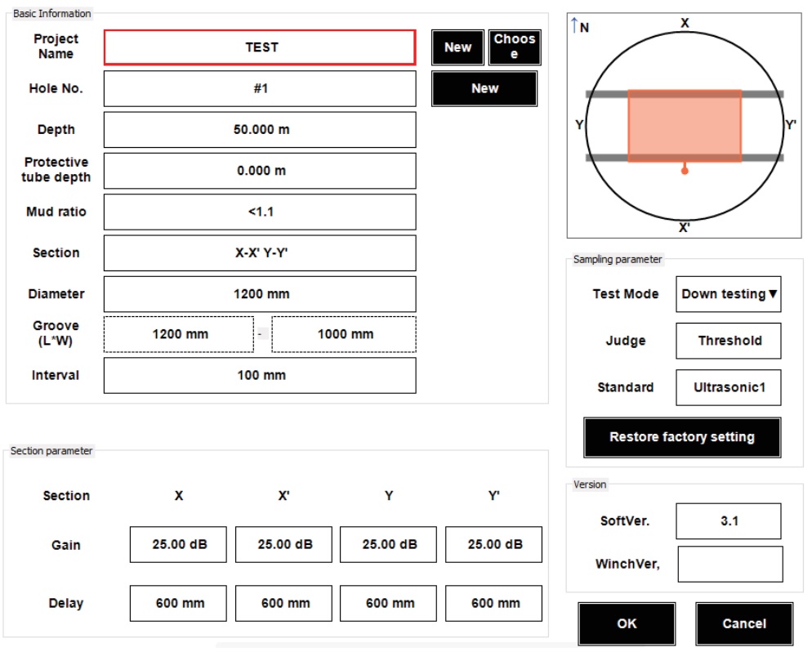
Task: Confirm settings with the OK button
Action: (x=628, y=625)
